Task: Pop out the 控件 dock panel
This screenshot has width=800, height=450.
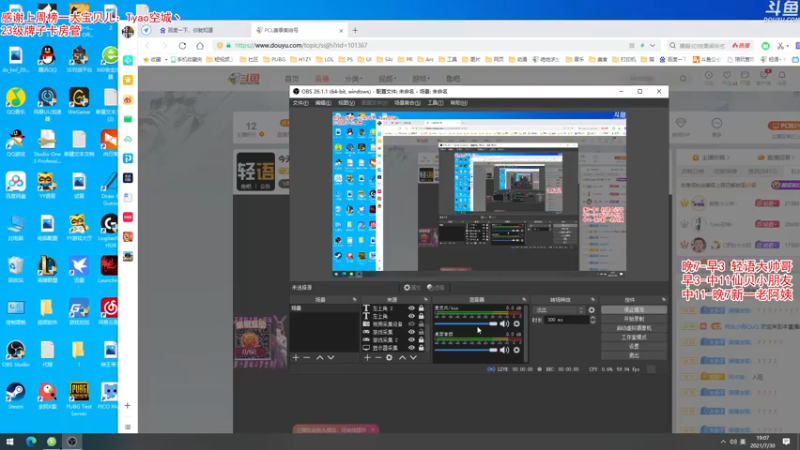Action: [x=664, y=299]
